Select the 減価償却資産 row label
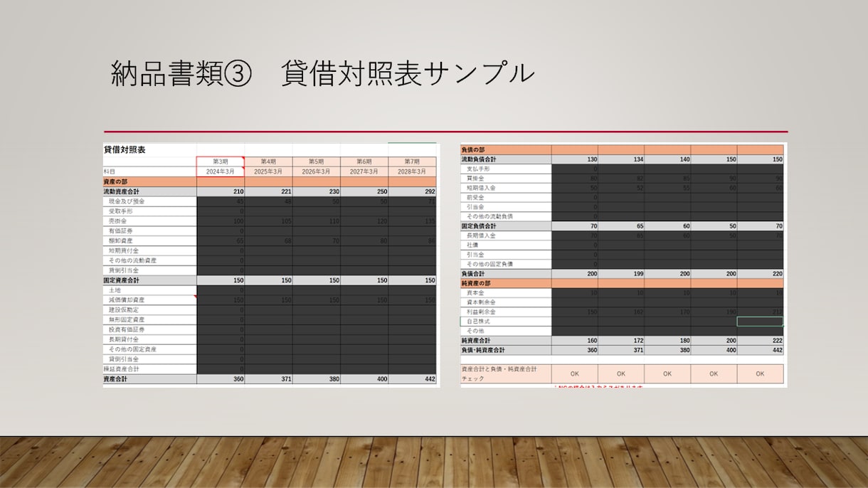Image resolution: width=868 pixels, height=488 pixels. click(x=150, y=300)
